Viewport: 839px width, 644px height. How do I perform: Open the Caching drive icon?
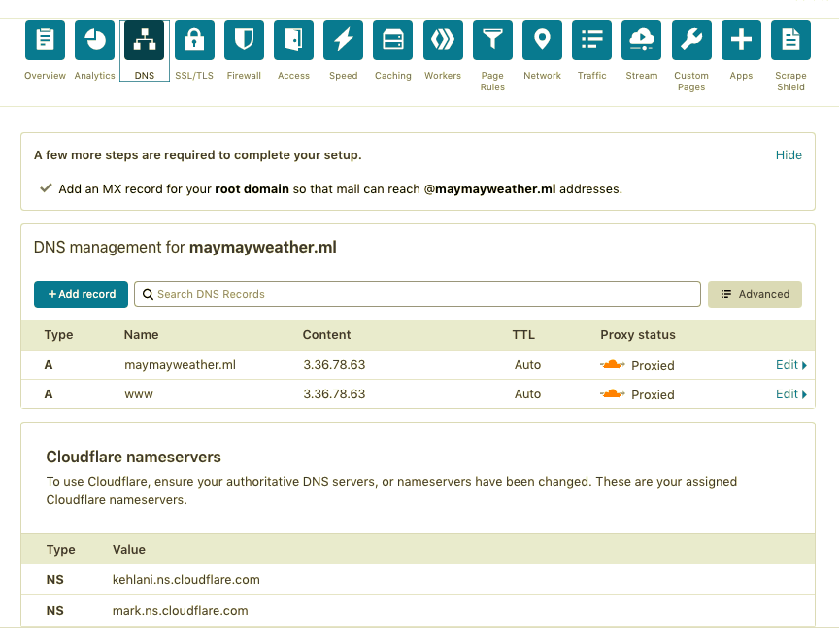pos(393,40)
